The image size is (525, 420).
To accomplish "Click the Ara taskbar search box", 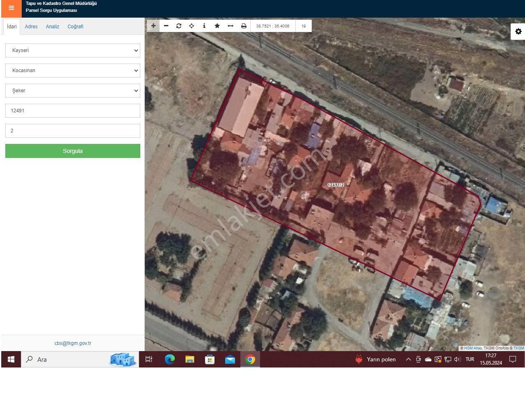I will (80, 359).
